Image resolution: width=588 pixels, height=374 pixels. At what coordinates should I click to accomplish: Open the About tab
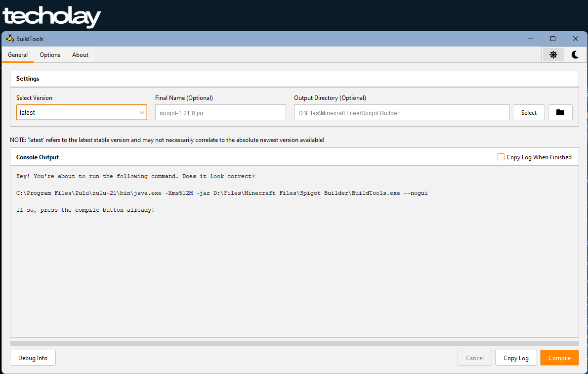(80, 55)
